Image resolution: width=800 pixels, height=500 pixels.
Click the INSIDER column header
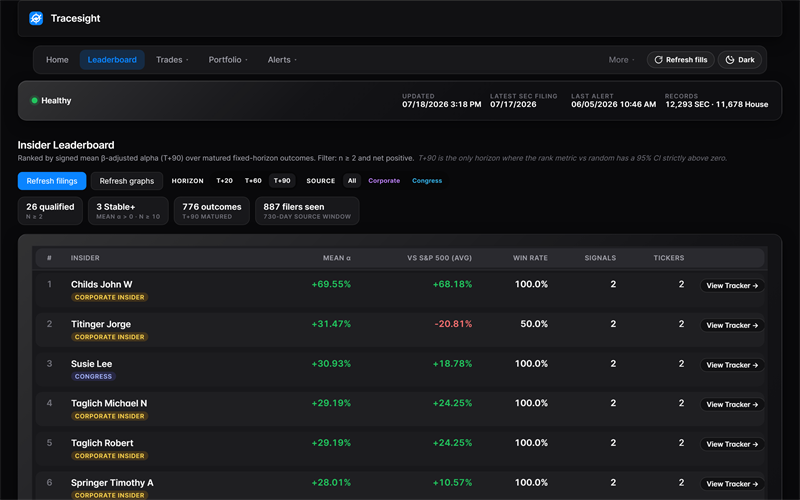(x=85, y=258)
